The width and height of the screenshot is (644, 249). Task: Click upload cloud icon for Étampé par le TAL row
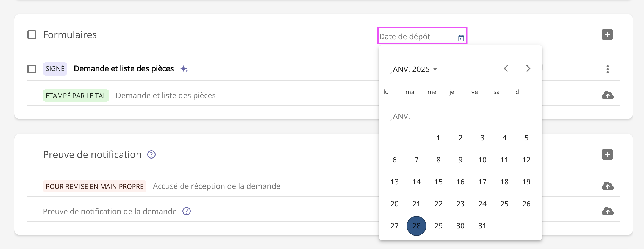pyautogui.click(x=607, y=96)
